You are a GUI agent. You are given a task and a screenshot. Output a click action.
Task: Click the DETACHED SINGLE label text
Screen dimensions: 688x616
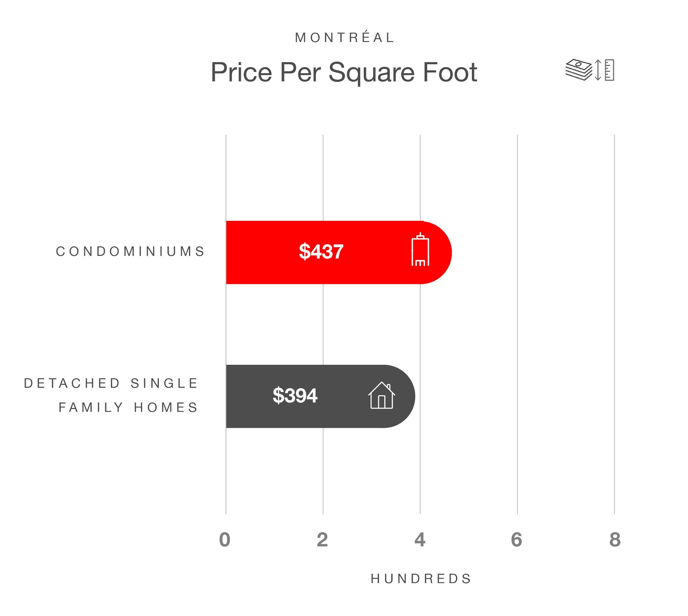pyautogui.click(x=111, y=383)
